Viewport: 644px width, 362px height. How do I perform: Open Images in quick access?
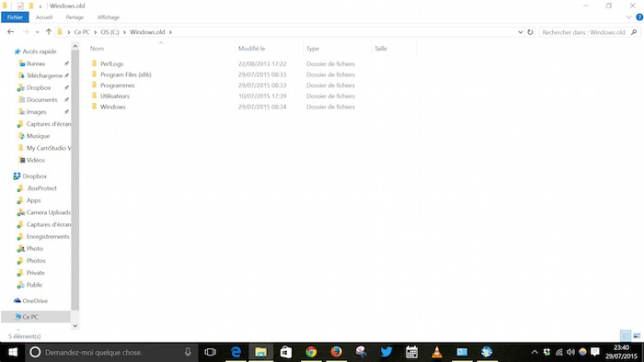tap(36, 111)
